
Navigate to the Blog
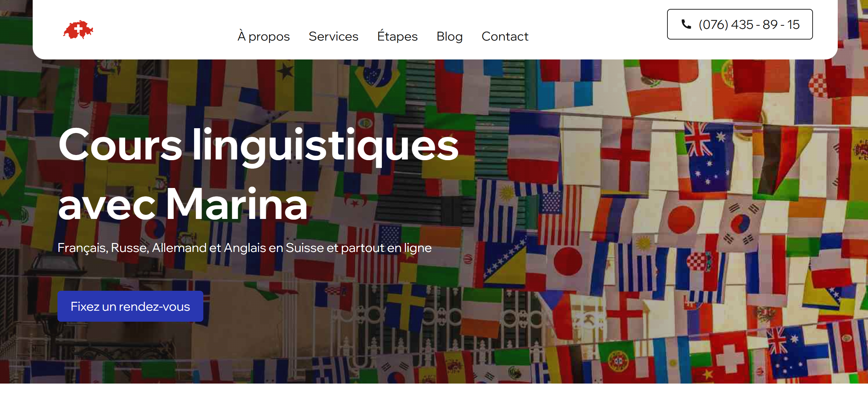point(449,36)
